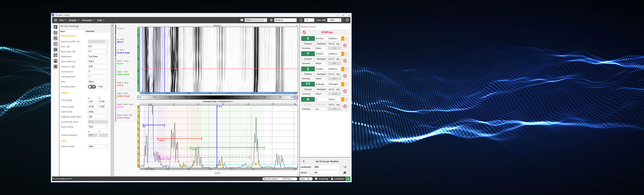The height and width of the screenshot is (195, 644).
Task: Click the waveform icon in left sidebar
Action: point(56,33)
